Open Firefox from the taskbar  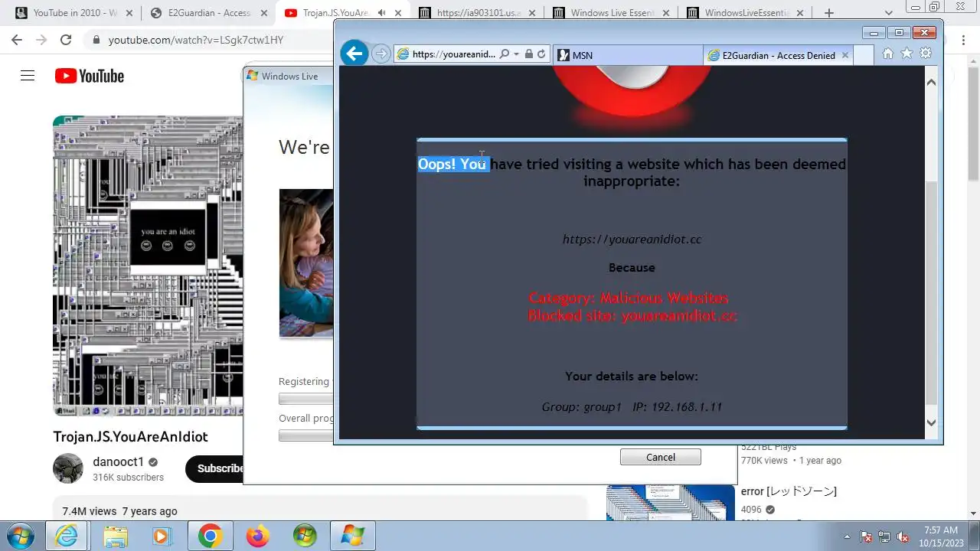click(x=257, y=536)
